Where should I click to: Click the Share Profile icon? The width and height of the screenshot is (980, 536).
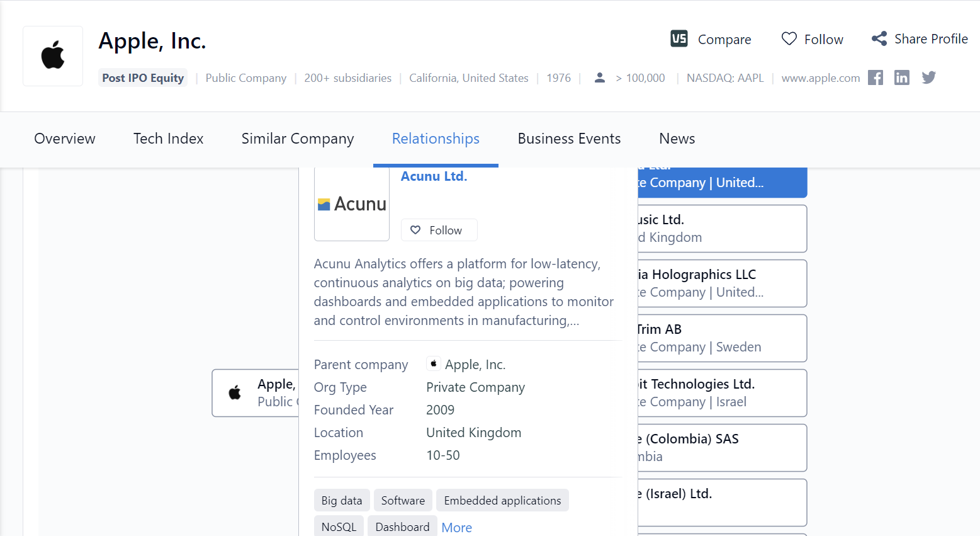click(x=879, y=38)
